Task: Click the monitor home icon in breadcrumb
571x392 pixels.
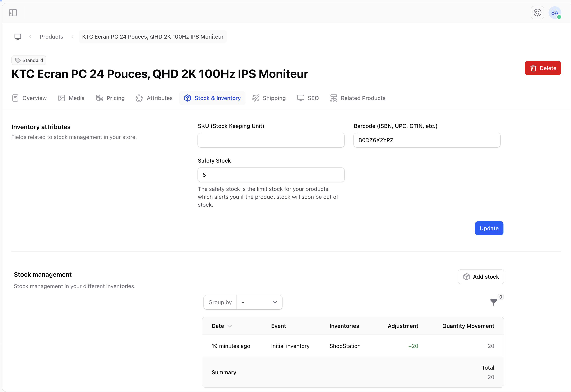Action: [18, 37]
